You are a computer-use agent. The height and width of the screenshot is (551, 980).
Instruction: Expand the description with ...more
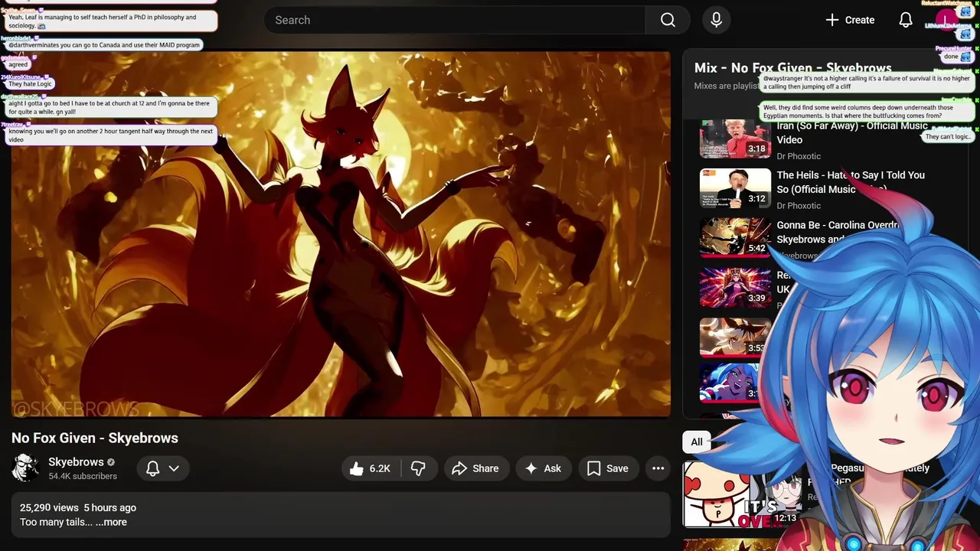[x=111, y=522]
